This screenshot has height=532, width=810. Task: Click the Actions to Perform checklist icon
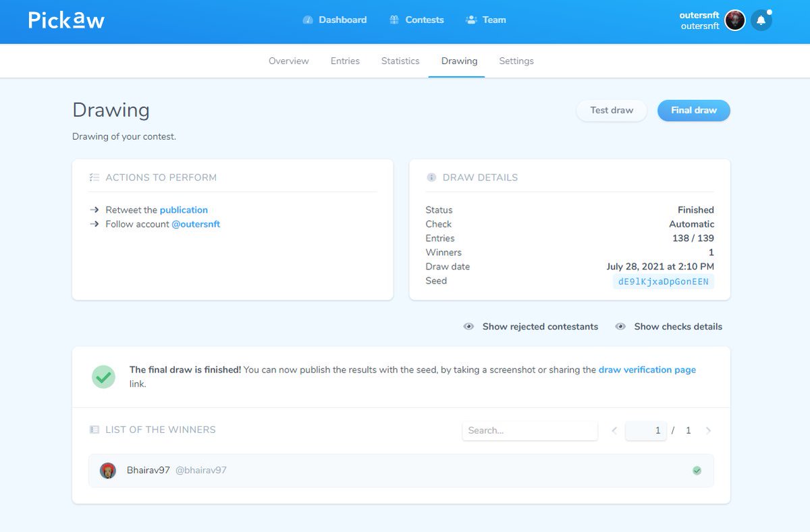click(94, 178)
